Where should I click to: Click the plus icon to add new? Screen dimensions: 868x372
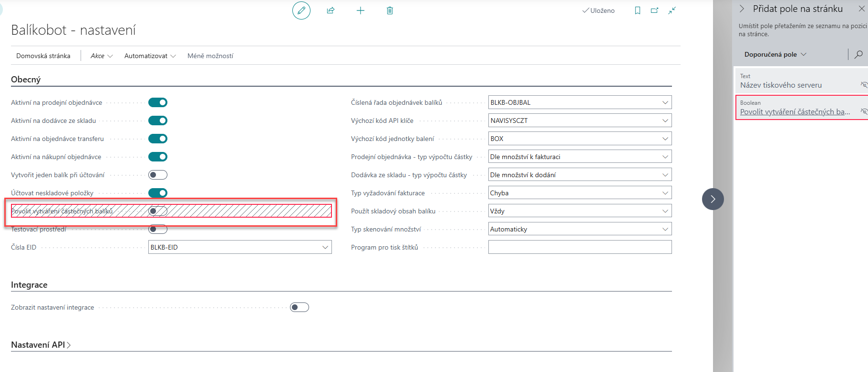[x=361, y=10]
